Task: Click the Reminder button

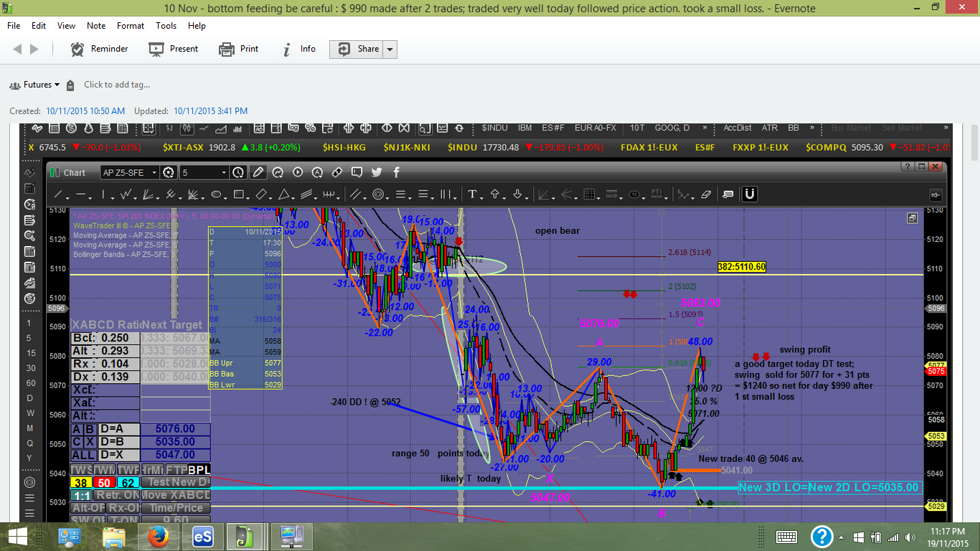Action: (x=100, y=49)
